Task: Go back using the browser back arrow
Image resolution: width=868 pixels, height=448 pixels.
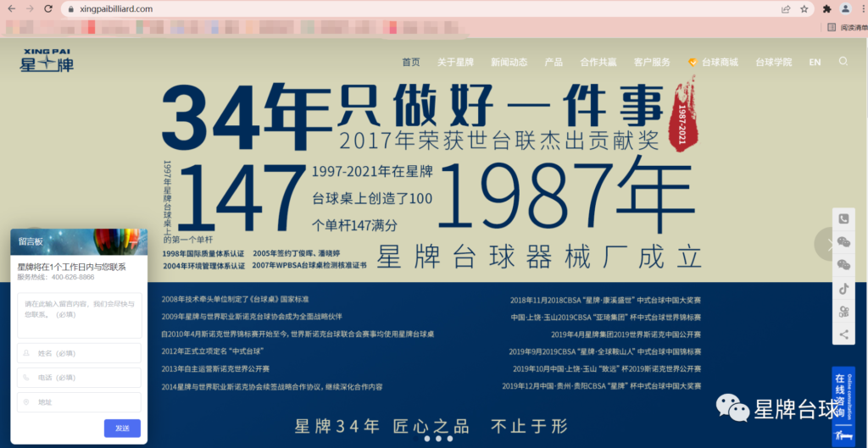Action: tap(12, 8)
